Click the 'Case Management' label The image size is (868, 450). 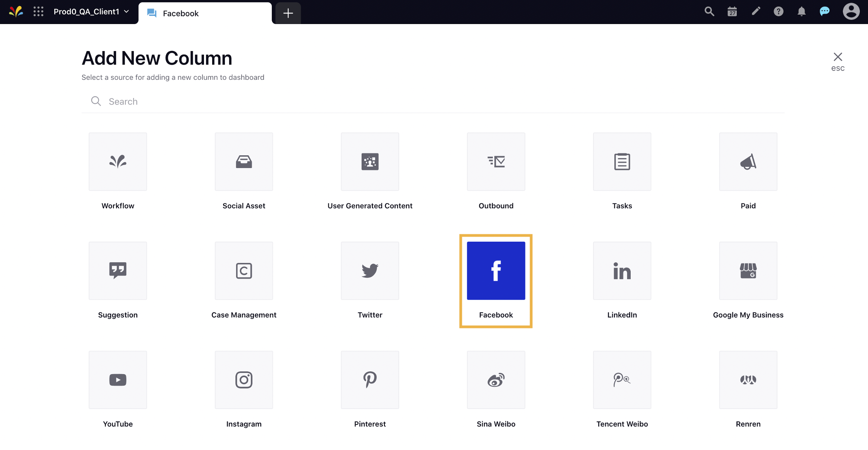coord(244,315)
